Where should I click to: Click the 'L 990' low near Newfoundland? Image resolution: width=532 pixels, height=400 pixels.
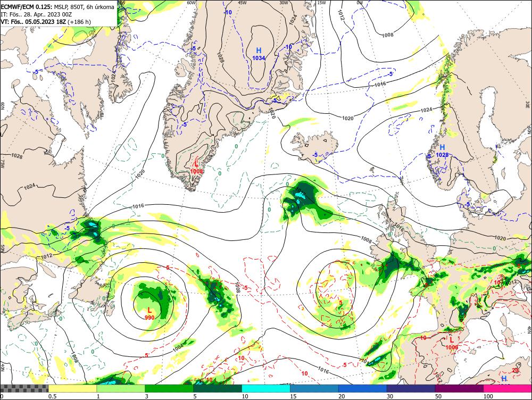[149, 313]
